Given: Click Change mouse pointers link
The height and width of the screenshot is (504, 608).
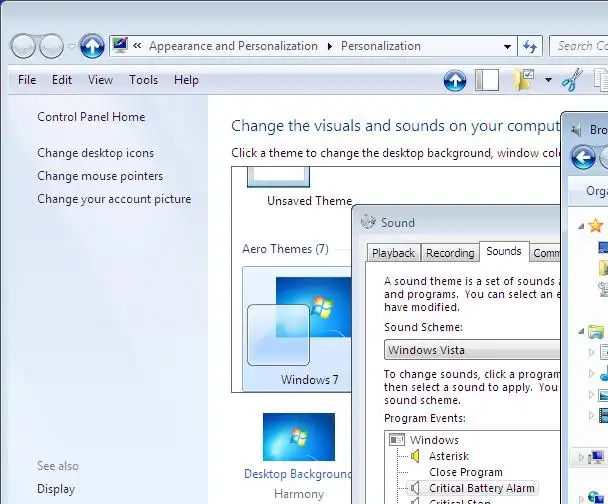Looking at the screenshot, I should (x=100, y=176).
